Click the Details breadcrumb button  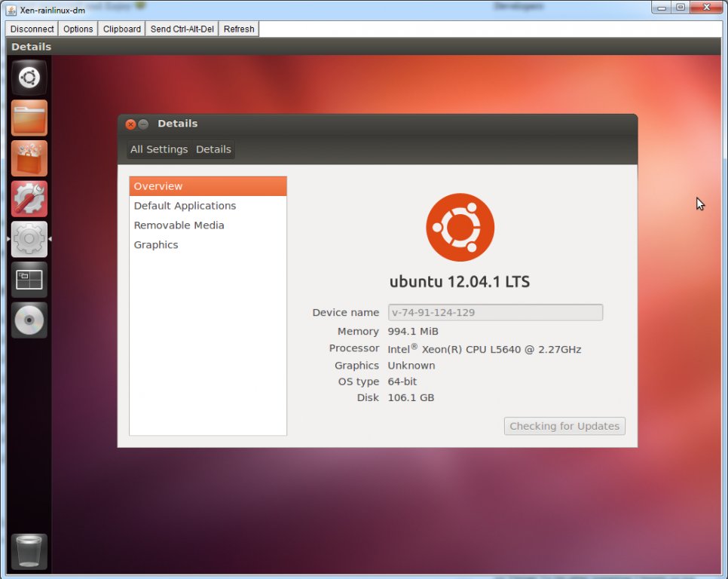[x=213, y=149]
